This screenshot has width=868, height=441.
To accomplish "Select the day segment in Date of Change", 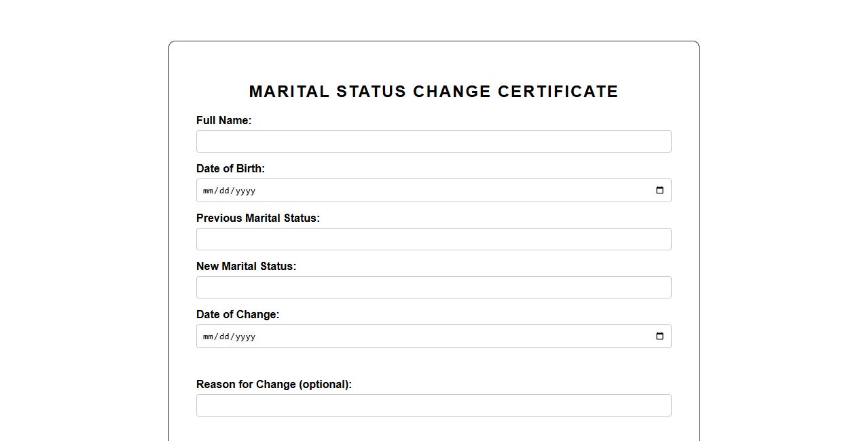I will (224, 337).
